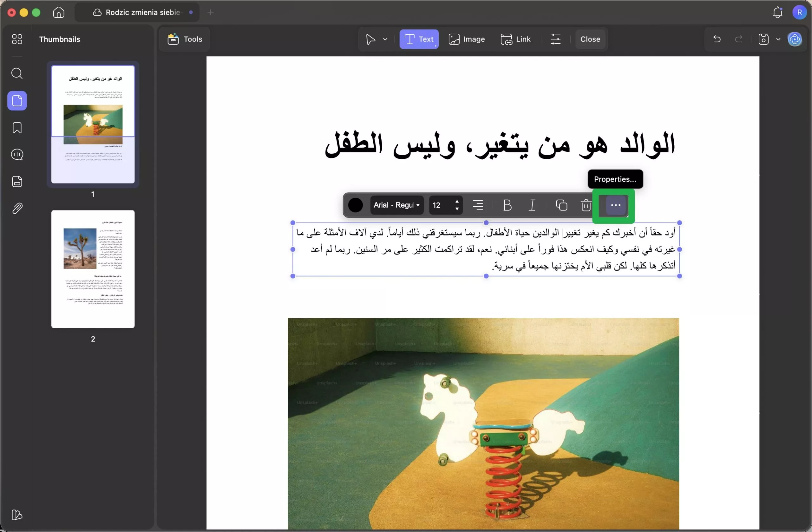Open the save options chevron
Viewport: 812px width, 532px height.
click(778, 39)
